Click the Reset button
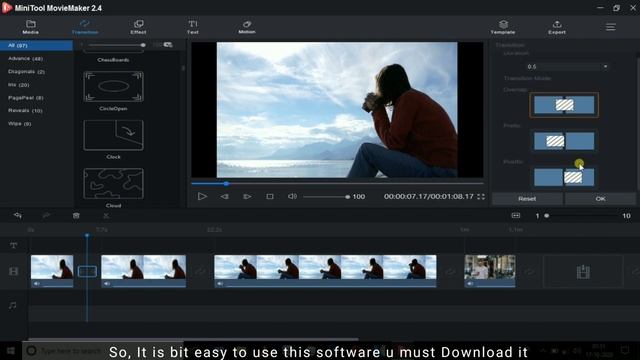Image resolution: width=640 pixels, height=360 pixels. coord(527,199)
